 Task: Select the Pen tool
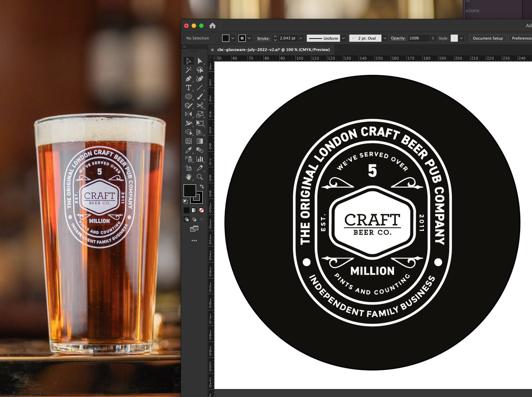click(x=188, y=78)
